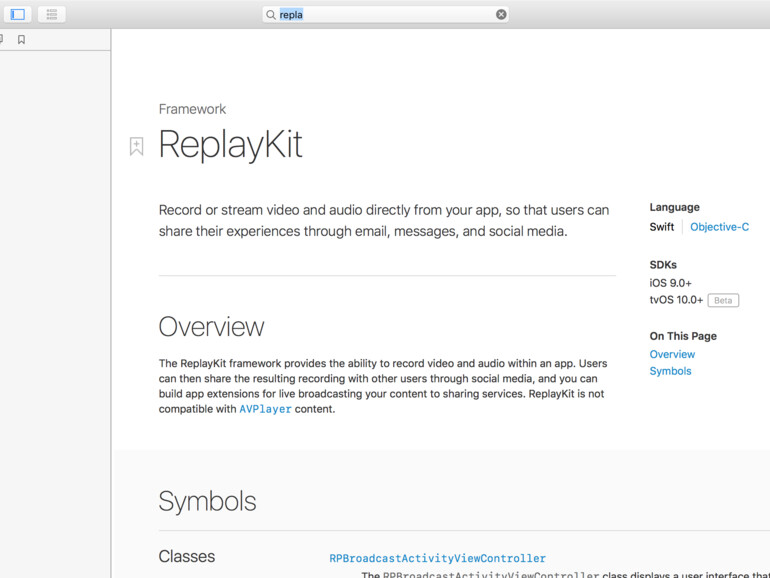Image resolution: width=770 pixels, height=578 pixels.
Task: Open the table of contents list view
Action: click(x=52, y=14)
